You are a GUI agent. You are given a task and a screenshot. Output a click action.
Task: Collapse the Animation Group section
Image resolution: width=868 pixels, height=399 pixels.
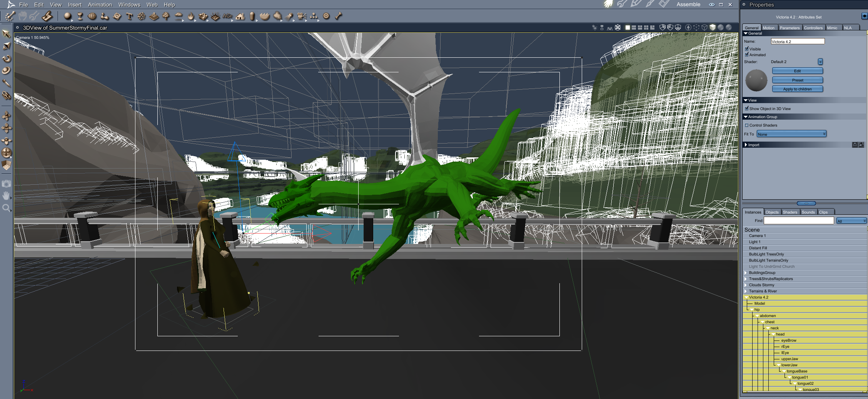[x=746, y=117]
